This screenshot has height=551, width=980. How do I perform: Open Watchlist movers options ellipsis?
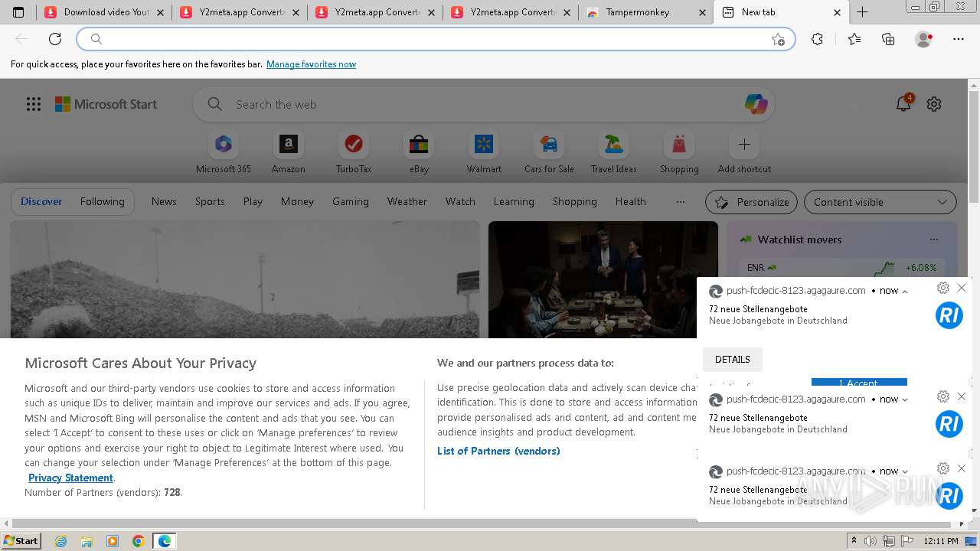934,240
